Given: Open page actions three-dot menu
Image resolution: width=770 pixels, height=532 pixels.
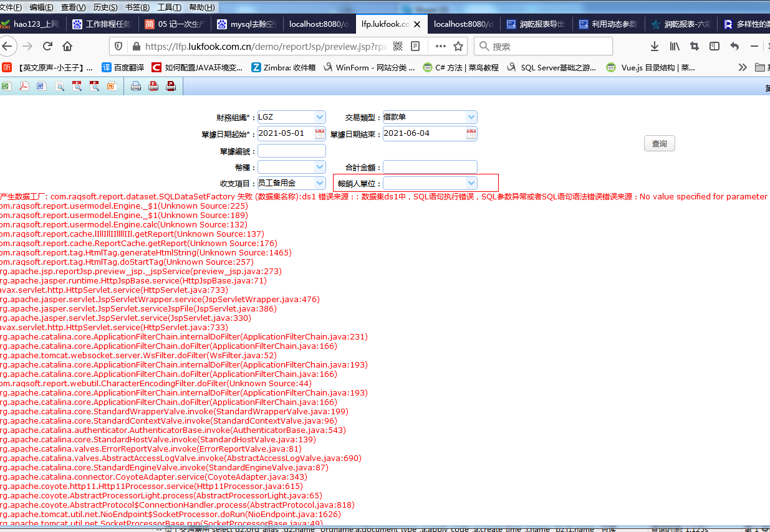Looking at the screenshot, I should [441, 46].
